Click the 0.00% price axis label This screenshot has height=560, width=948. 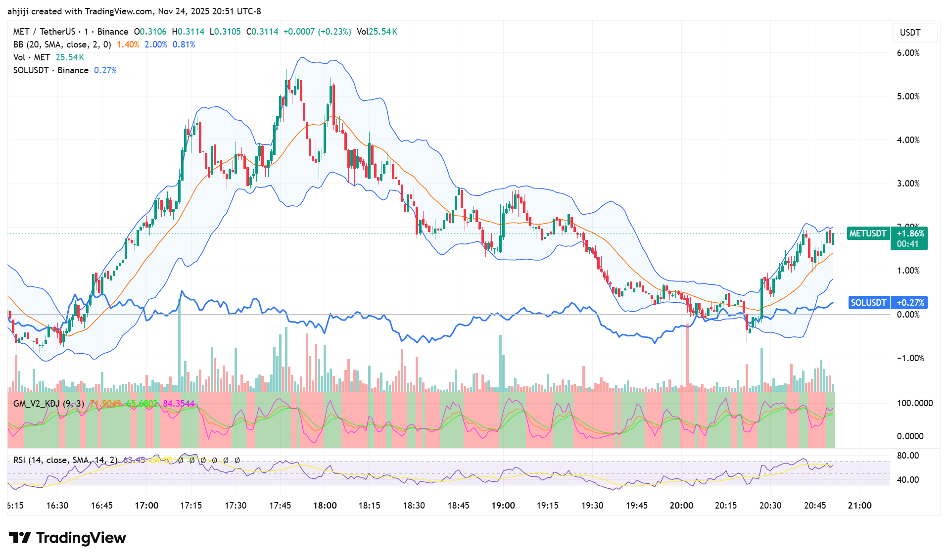(x=908, y=315)
